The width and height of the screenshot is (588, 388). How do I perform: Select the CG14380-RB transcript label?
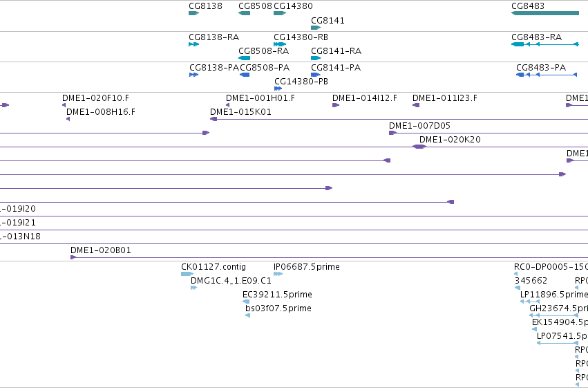coord(301,37)
